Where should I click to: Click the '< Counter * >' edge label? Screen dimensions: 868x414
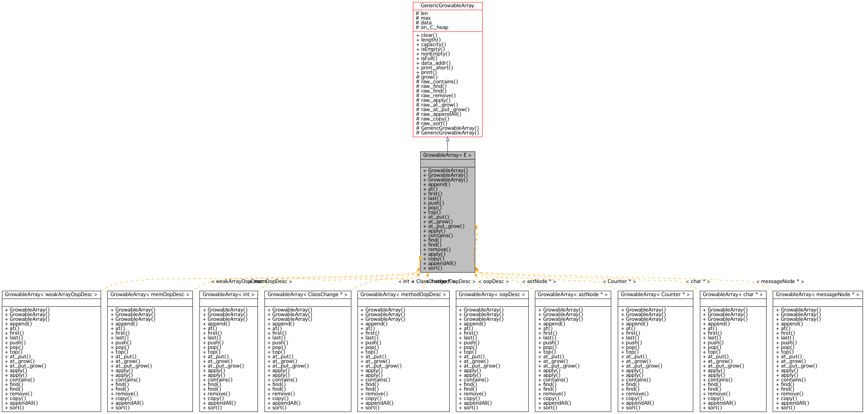[619, 282]
